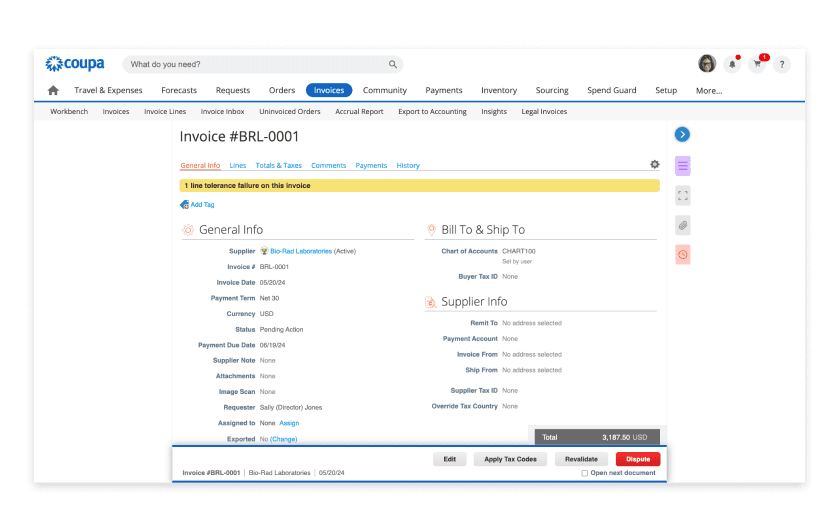The image size is (838, 531).
Task: Go to the Coupa home icon
Action: click(x=53, y=90)
